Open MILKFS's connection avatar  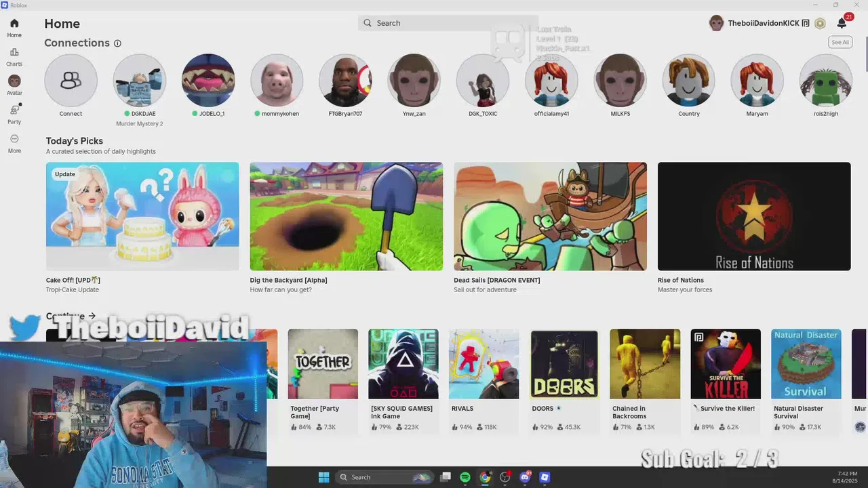pos(620,81)
